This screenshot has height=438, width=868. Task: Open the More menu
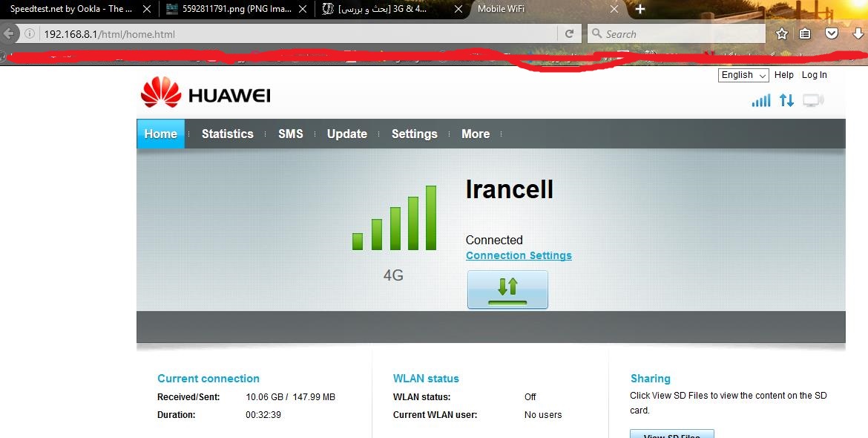(x=476, y=134)
